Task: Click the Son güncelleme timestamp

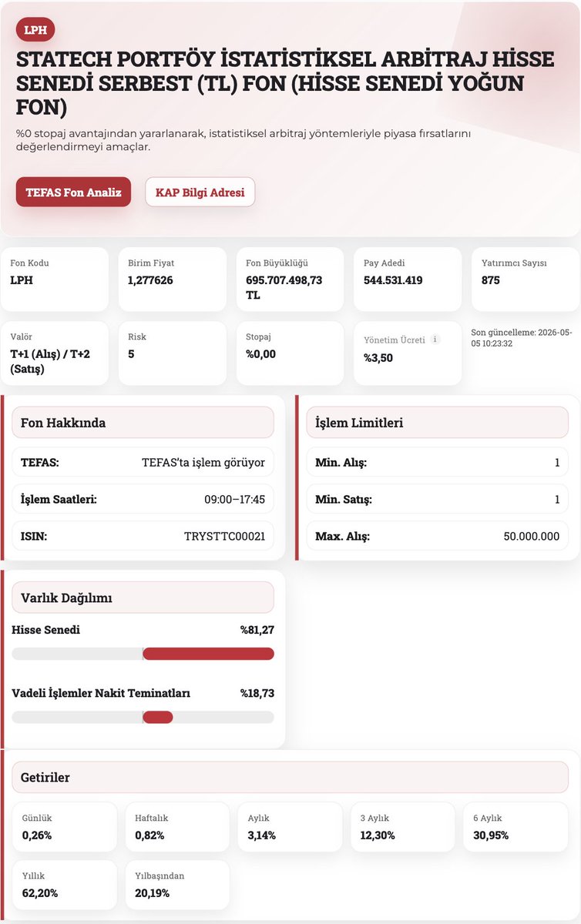Action: [522, 337]
